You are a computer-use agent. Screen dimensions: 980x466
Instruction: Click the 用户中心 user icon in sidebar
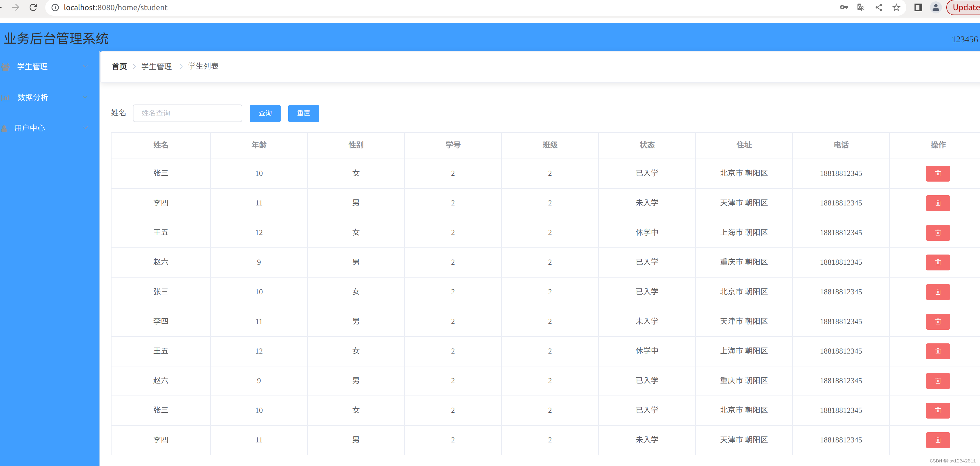5,128
